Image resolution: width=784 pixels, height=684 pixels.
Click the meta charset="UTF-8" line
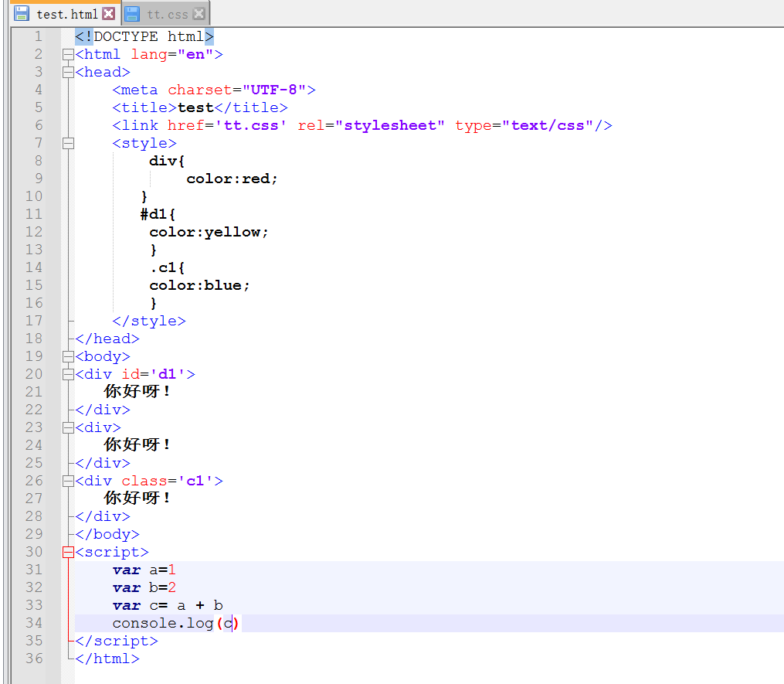214,90
